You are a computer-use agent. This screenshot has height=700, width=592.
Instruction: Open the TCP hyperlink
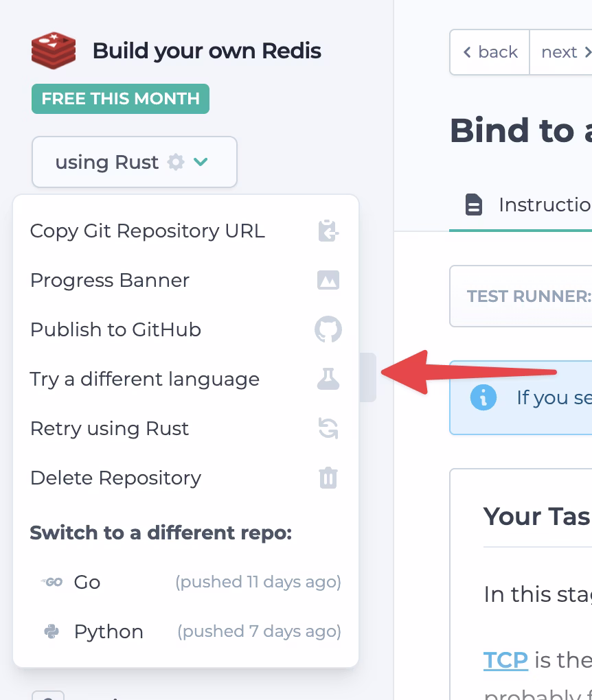click(x=505, y=660)
